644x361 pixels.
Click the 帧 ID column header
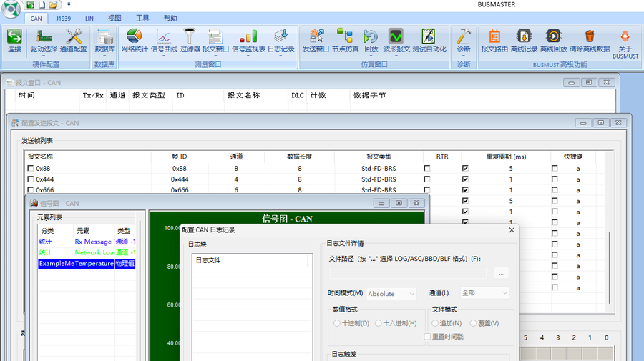180,157
